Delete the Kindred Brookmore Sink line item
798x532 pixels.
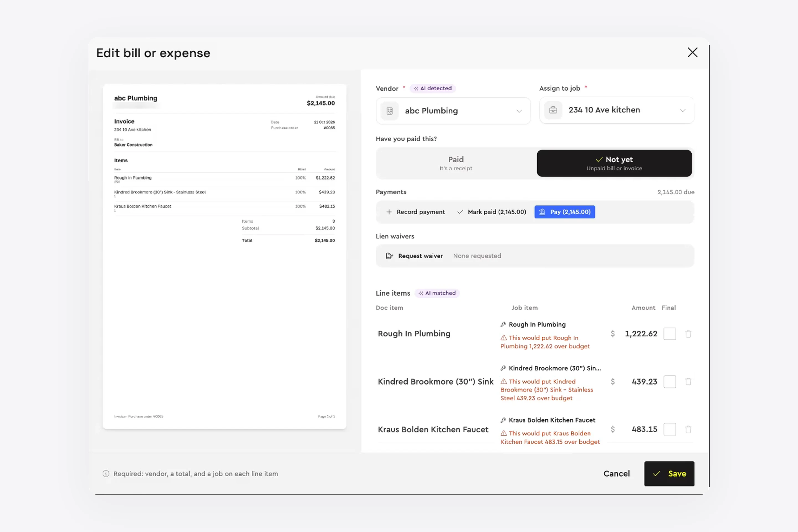click(x=688, y=382)
